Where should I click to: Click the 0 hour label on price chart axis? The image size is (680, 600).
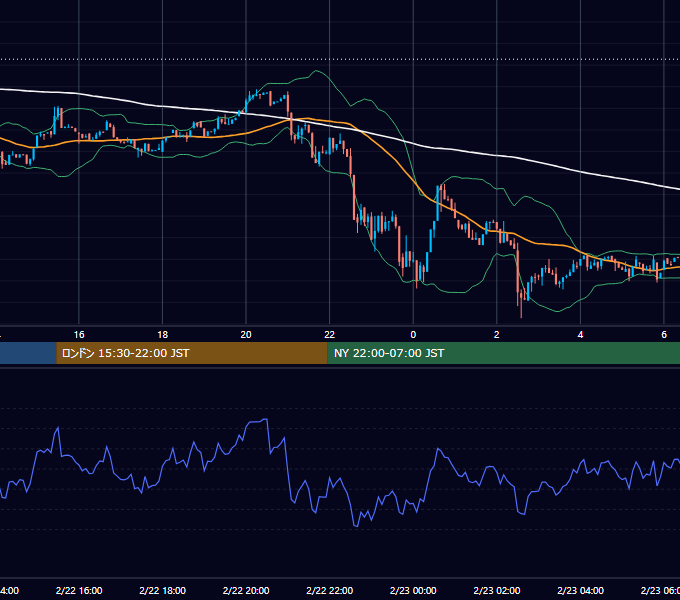pyautogui.click(x=413, y=335)
